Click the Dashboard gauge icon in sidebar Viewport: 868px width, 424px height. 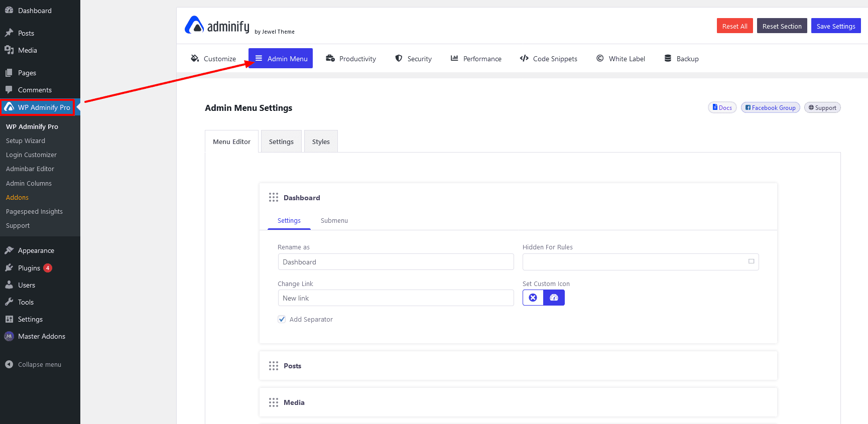coord(9,10)
